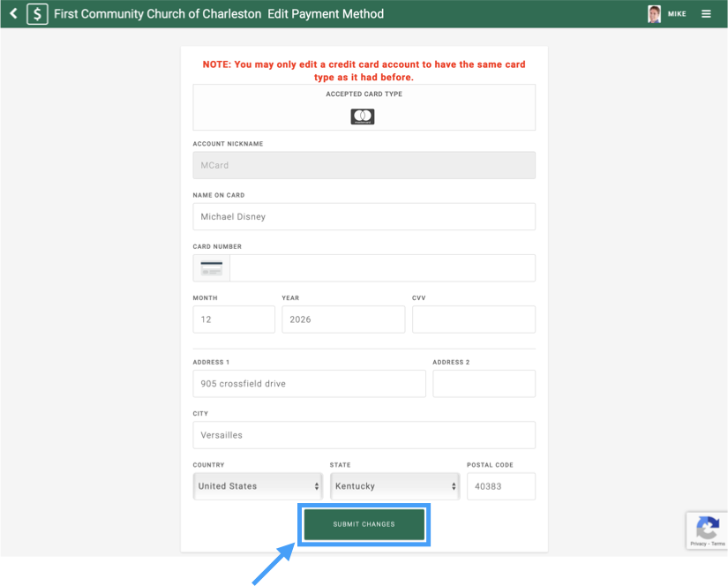
Task: Click the credit card icon beside card number
Action: [x=212, y=268]
